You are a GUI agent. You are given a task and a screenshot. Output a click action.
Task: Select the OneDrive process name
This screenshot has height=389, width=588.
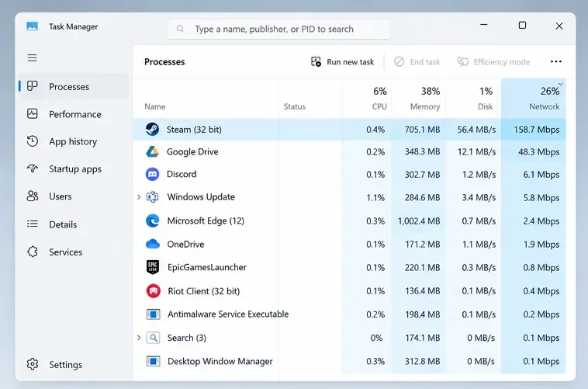[x=185, y=245]
